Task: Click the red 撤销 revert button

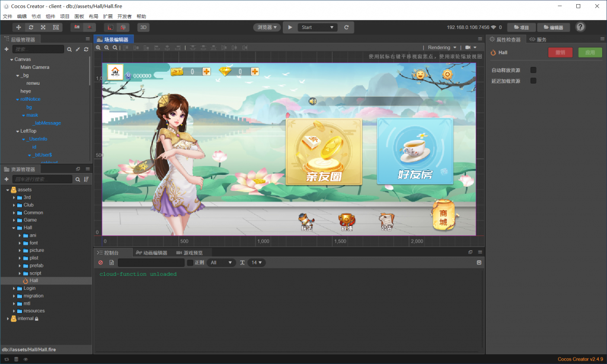Action: 560,52
